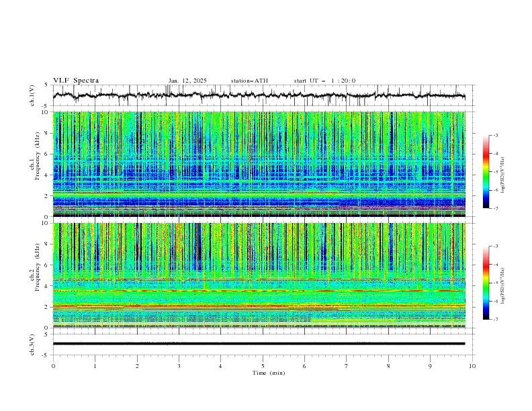
Task: Click the upper log(PSD)(V²/Hz) color bar title
Action: (x=502, y=175)
